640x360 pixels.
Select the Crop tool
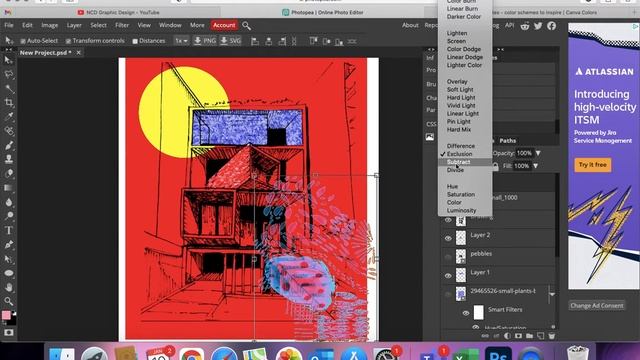[x=9, y=102]
